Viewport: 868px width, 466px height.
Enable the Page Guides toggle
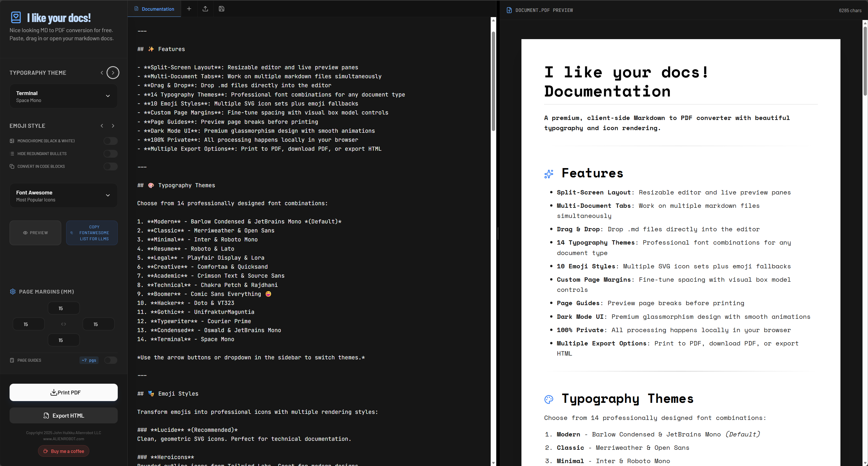[x=110, y=360]
